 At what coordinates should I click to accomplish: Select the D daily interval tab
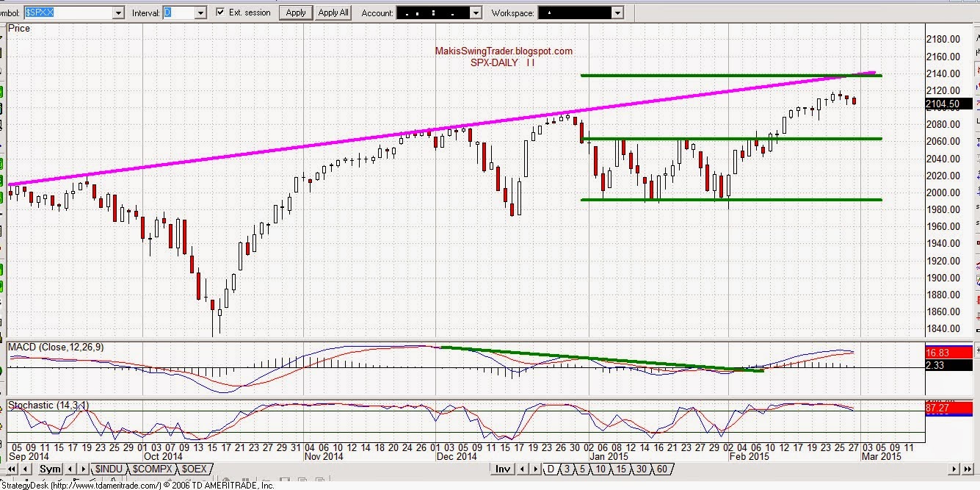[x=551, y=469]
